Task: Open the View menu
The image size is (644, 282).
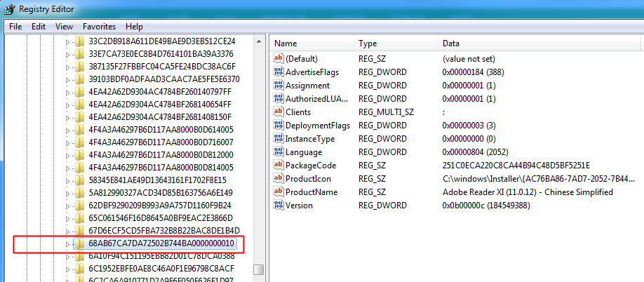Action: (64, 27)
